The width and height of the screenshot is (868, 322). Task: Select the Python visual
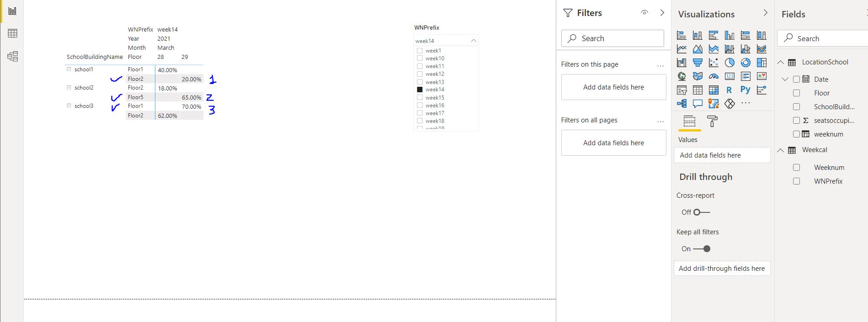tap(746, 90)
